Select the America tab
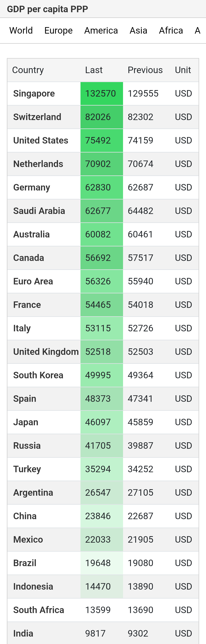Image resolution: width=206 pixels, height=644 pixels. (x=101, y=31)
